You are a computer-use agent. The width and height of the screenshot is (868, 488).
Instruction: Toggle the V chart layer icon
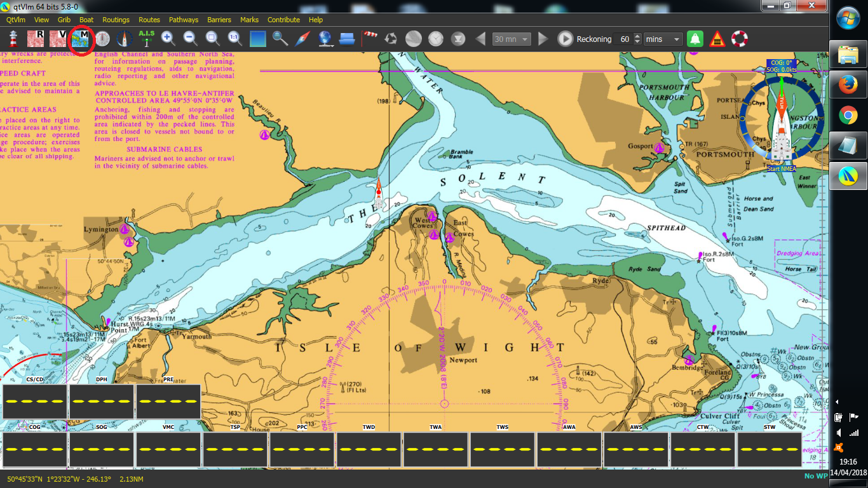tap(58, 39)
